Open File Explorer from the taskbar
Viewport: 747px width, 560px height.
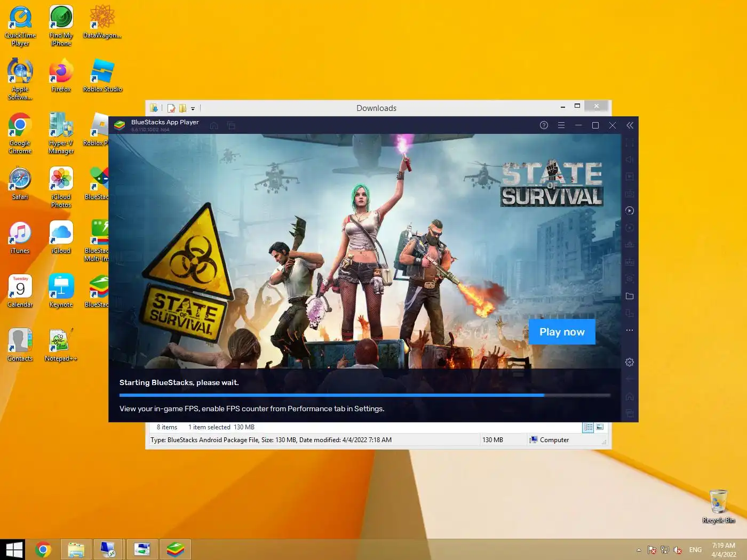point(76,549)
